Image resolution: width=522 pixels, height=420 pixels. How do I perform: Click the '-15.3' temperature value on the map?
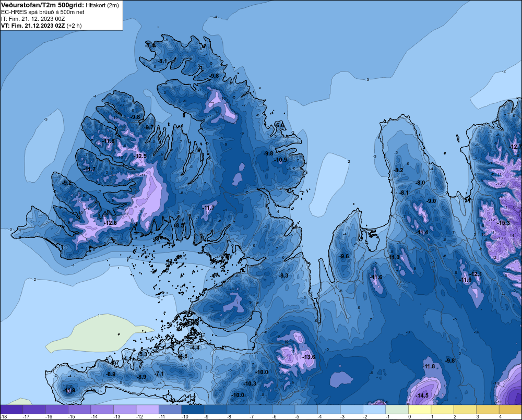(503, 223)
